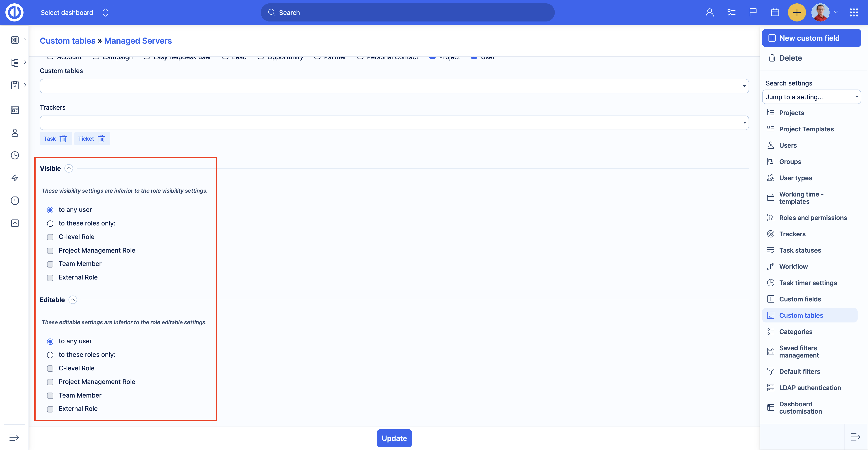Go to Custom fields in settings menu
The width and height of the screenshot is (868, 450).
pos(800,299)
